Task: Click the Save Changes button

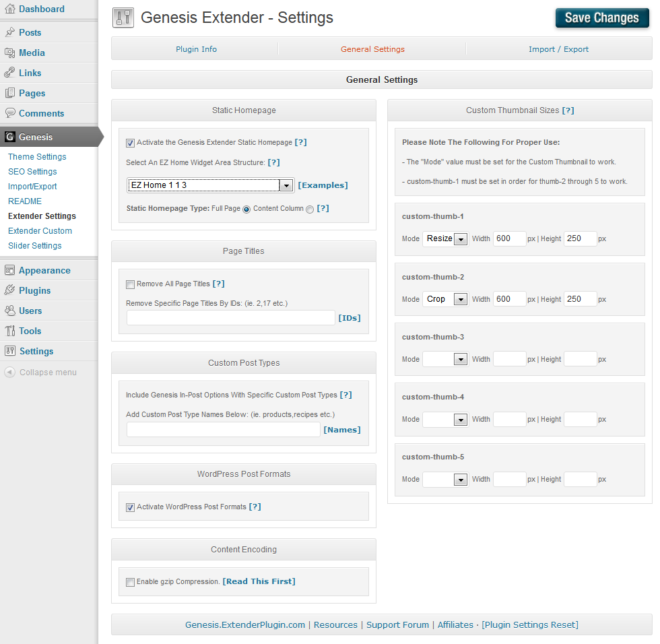Action: [x=601, y=18]
